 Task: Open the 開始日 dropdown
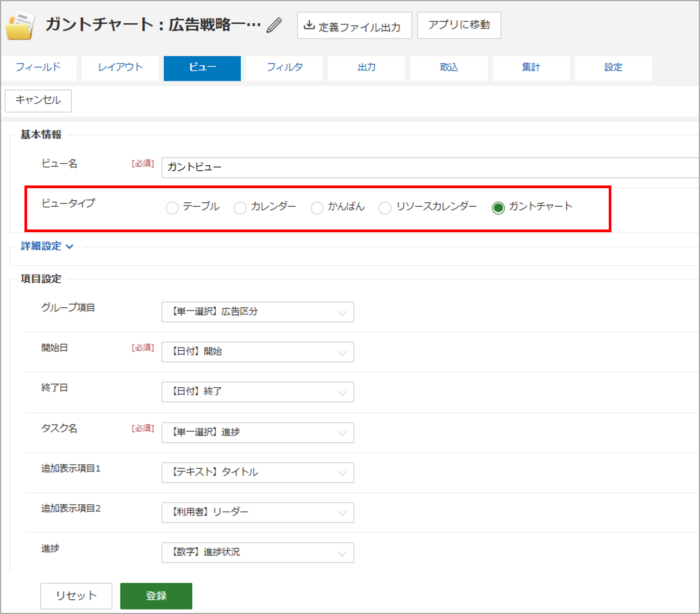(258, 352)
